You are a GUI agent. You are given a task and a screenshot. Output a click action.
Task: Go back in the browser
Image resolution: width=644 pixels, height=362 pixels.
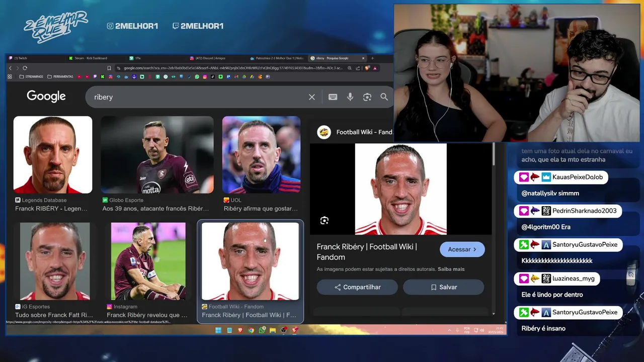[x=10, y=68]
